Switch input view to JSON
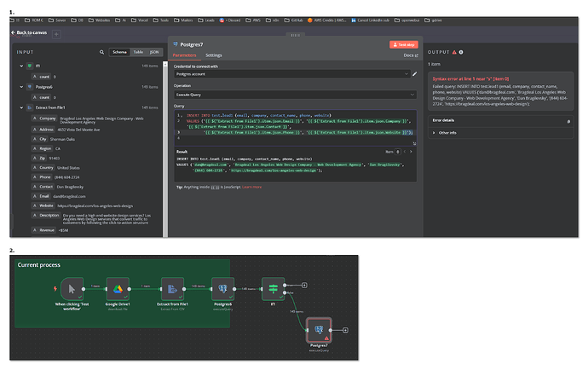588x370 pixels. tap(154, 52)
